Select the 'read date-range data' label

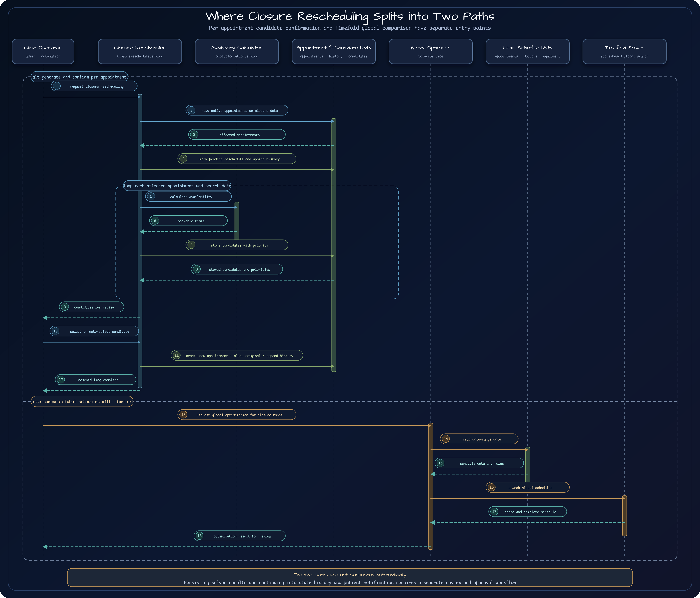(x=479, y=439)
